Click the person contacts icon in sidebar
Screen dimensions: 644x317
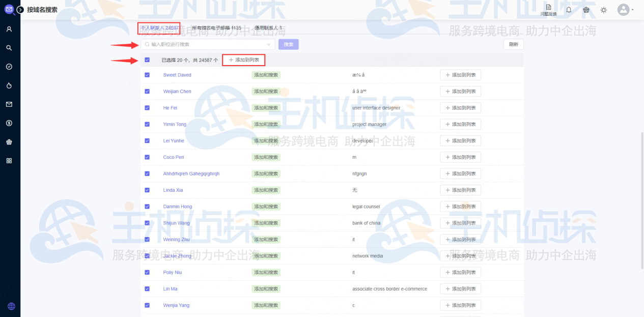click(x=9, y=29)
